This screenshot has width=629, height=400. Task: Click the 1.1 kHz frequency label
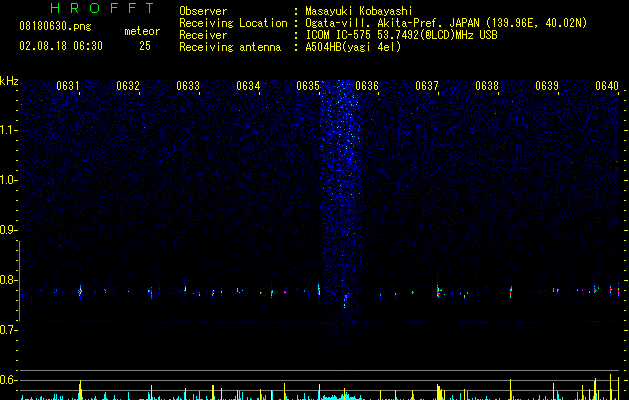(8, 130)
